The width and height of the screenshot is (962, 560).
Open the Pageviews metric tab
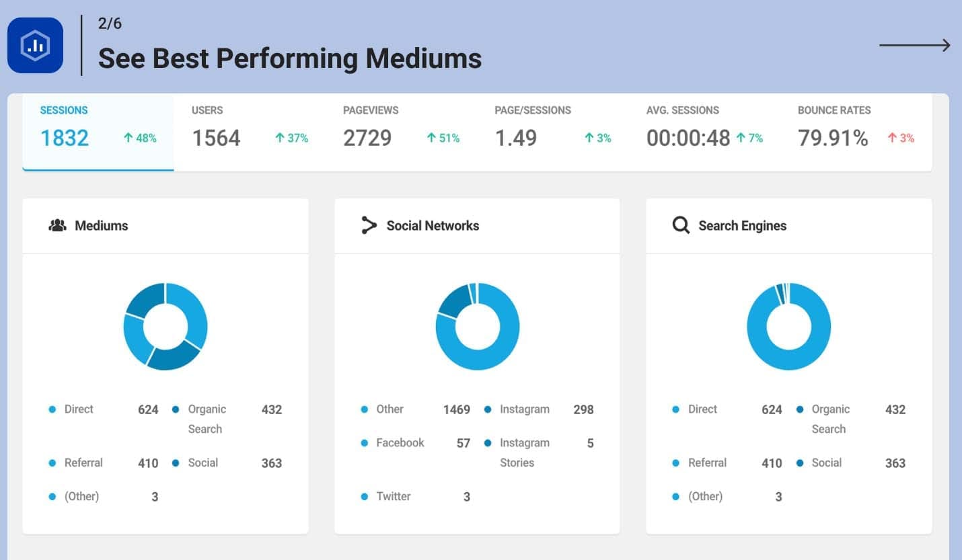[401, 131]
